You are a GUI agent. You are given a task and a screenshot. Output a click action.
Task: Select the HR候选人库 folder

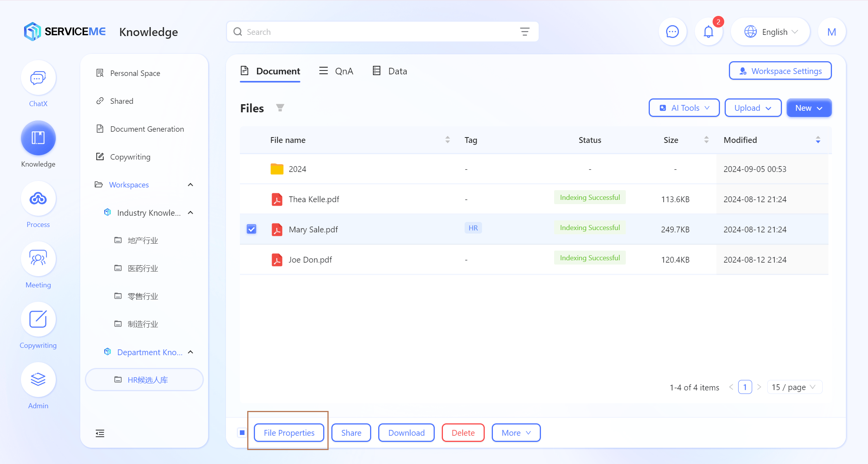144,380
